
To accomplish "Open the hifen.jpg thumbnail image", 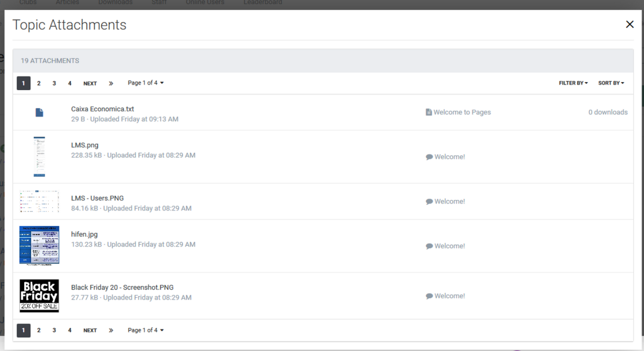I will pos(39,245).
